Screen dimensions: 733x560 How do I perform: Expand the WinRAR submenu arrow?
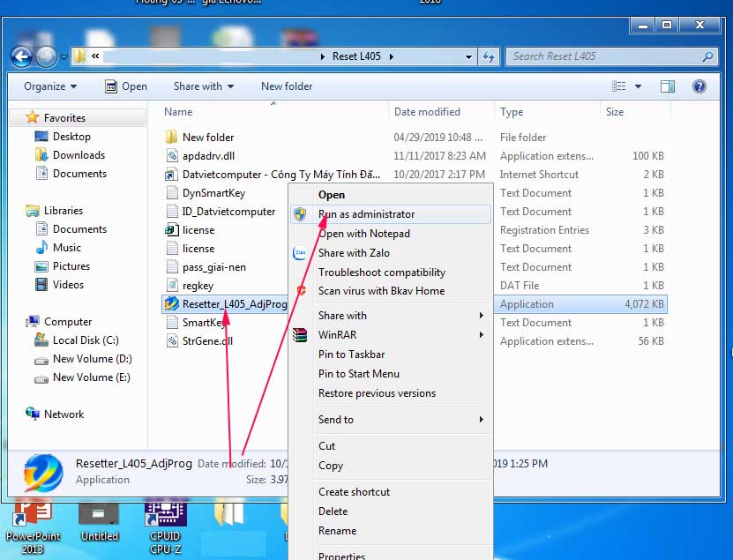coord(481,335)
